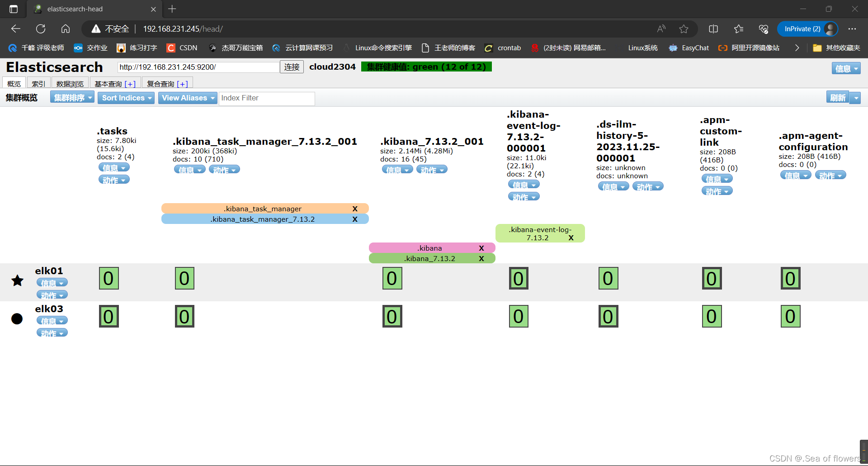Open 信息 dropdown for .kibana_task_manager_7.13.2_001
Image resolution: width=868 pixels, height=466 pixels.
pos(190,170)
